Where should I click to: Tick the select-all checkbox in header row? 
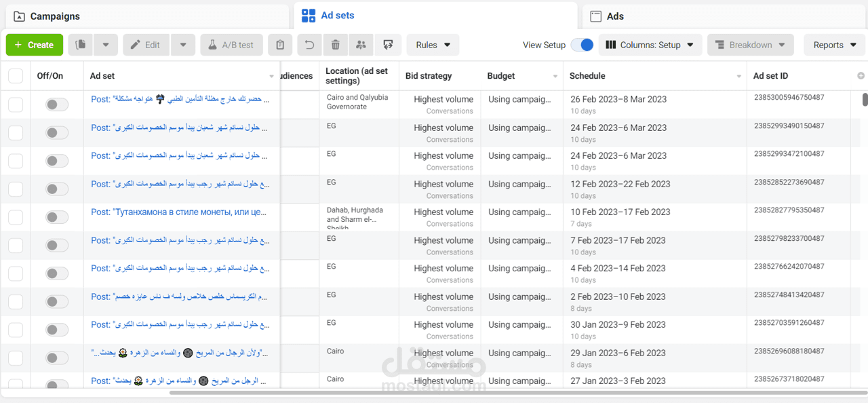16,76
